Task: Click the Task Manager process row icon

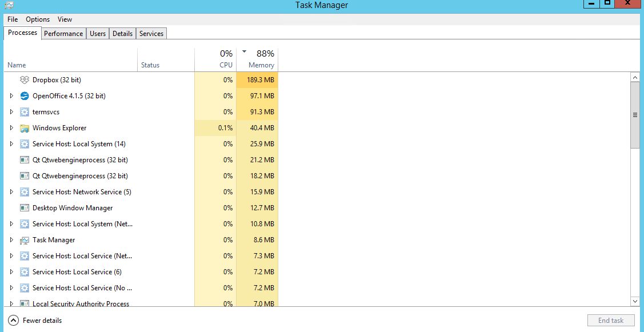Action: (x=25, y=240)
